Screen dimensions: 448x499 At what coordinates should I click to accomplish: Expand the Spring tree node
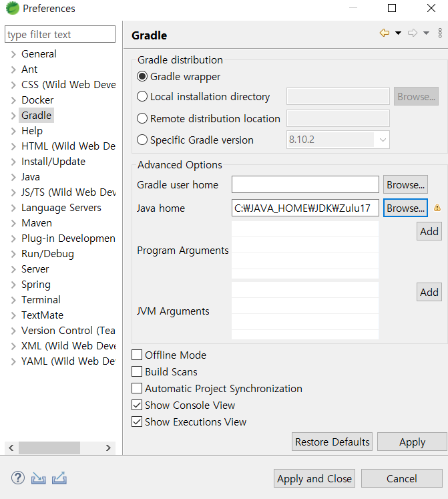click(x=13, y=285)
